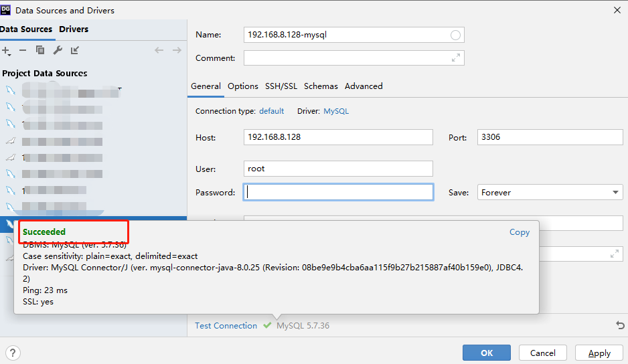The image size is (628, 364).
Task: Click the OK button
Action: click(x=487, y=353)
